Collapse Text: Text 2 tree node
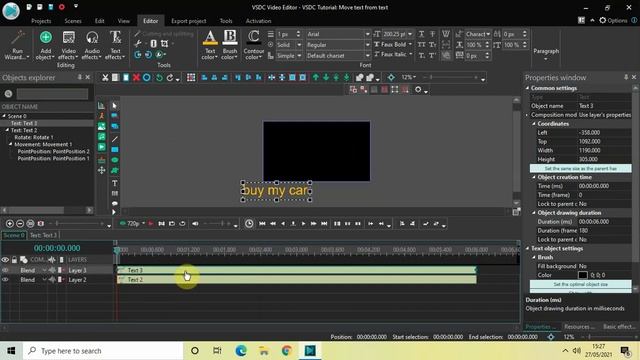 tap(7, 130)
